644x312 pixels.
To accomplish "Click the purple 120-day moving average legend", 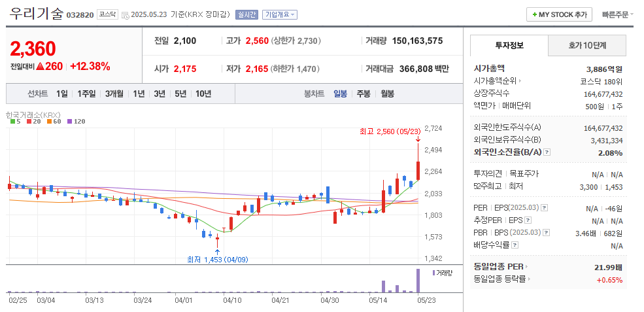I will [x=76, y=121].
